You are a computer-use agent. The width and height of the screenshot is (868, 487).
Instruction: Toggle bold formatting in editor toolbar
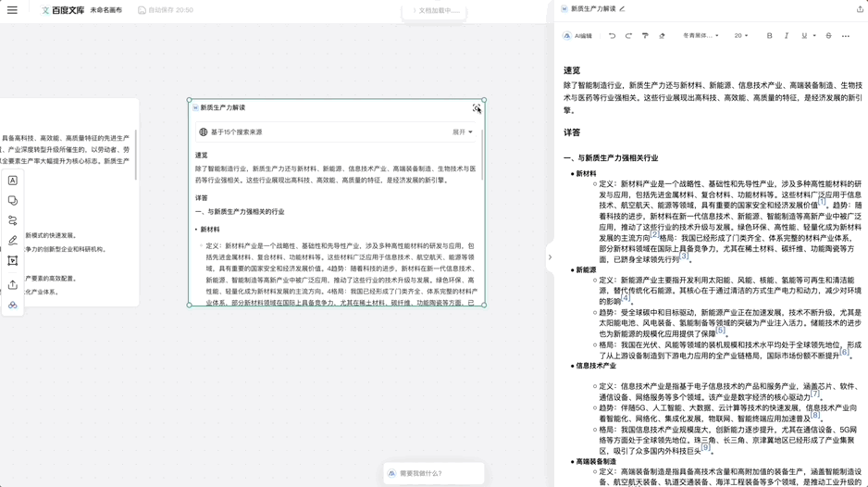(x=769, y=36)
